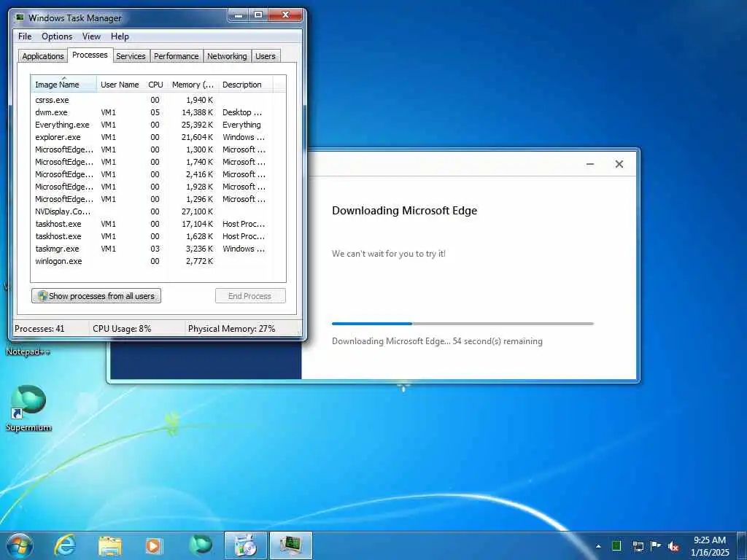Screen dimensions: 747x560
Task: Select taskhost.exe using 1,628 K
Action: point(158,236)
